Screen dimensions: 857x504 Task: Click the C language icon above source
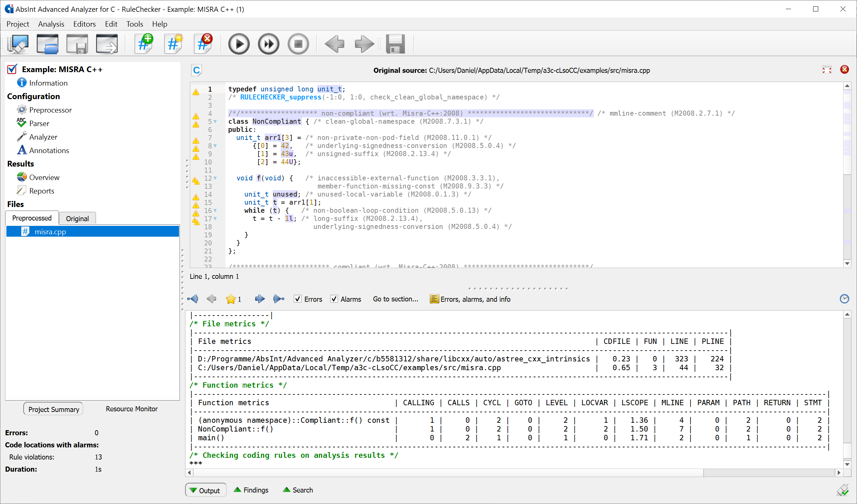[x=197, y=70]
